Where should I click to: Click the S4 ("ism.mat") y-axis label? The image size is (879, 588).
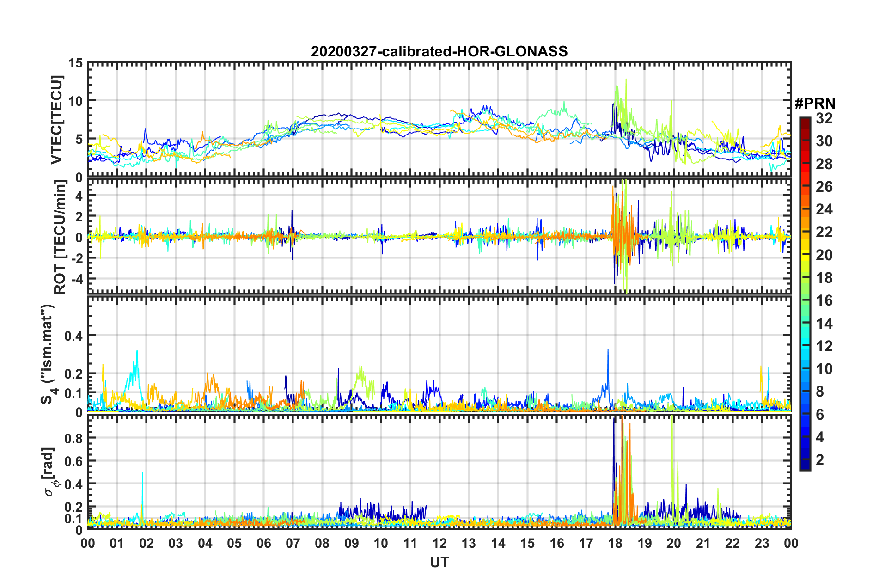coord(49,355)
